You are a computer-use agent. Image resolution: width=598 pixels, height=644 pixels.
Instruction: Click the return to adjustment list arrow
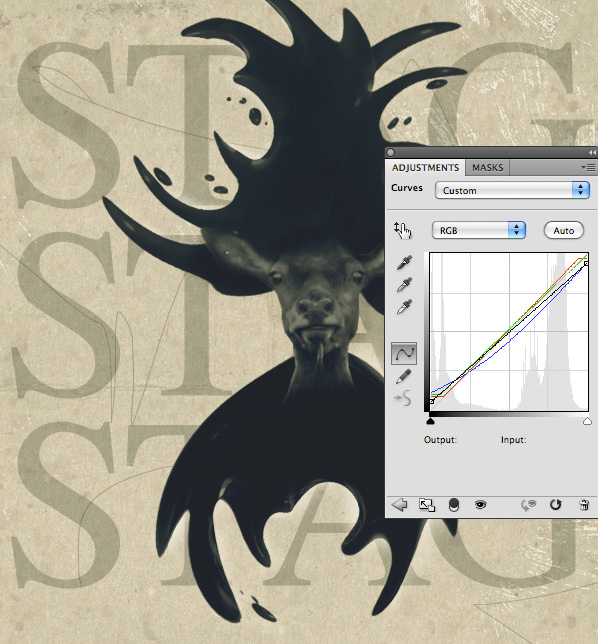pos(399,504)
